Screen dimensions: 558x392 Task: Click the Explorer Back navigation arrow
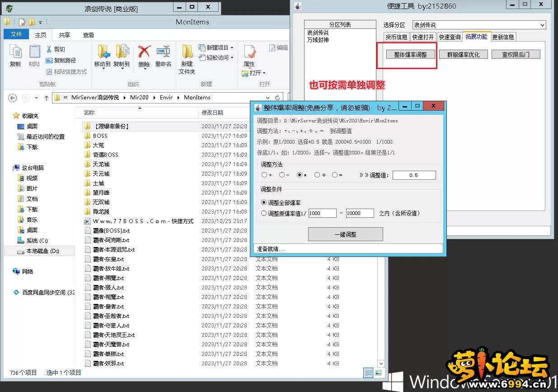(x=13, y=98)
